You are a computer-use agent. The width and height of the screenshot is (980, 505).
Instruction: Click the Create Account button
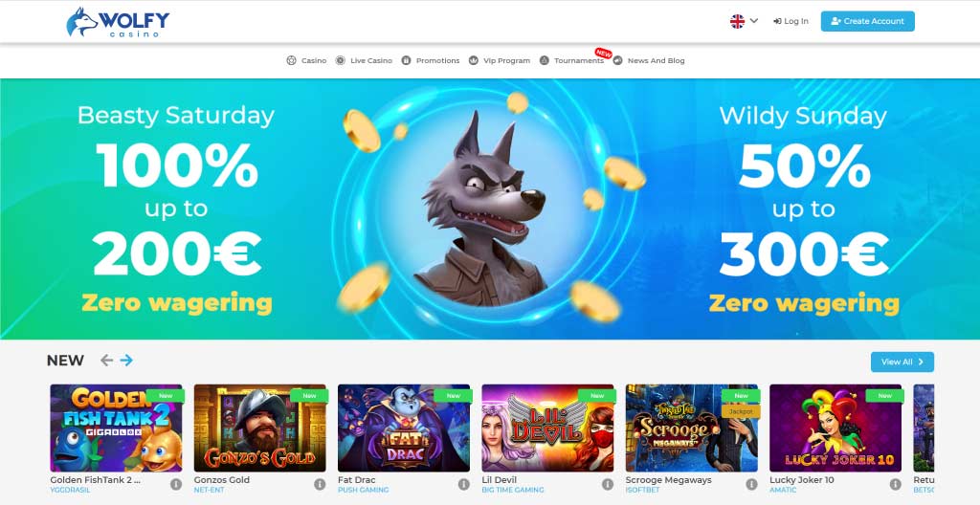pos(867,21)
